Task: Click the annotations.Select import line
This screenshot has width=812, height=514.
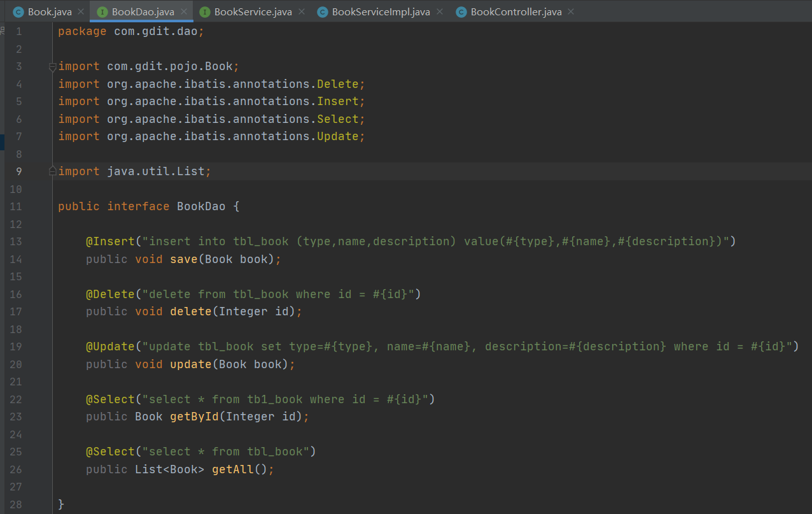Action: (211, 119)
